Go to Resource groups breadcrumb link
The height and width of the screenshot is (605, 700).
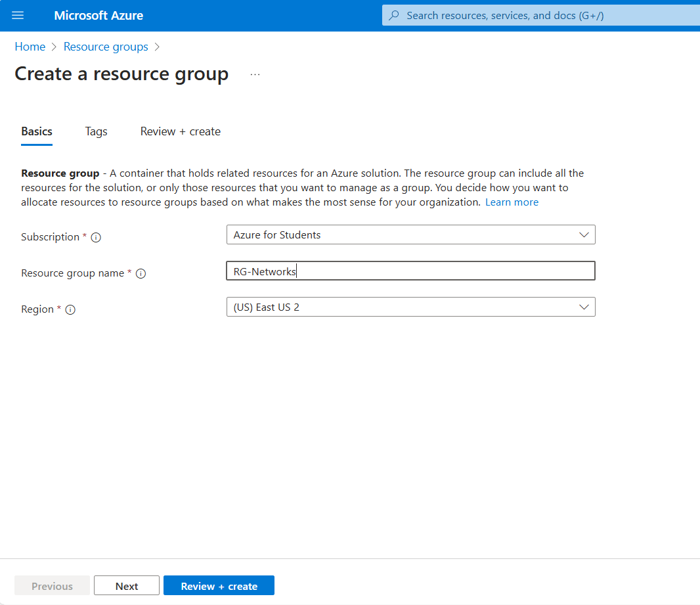(106, 47)
